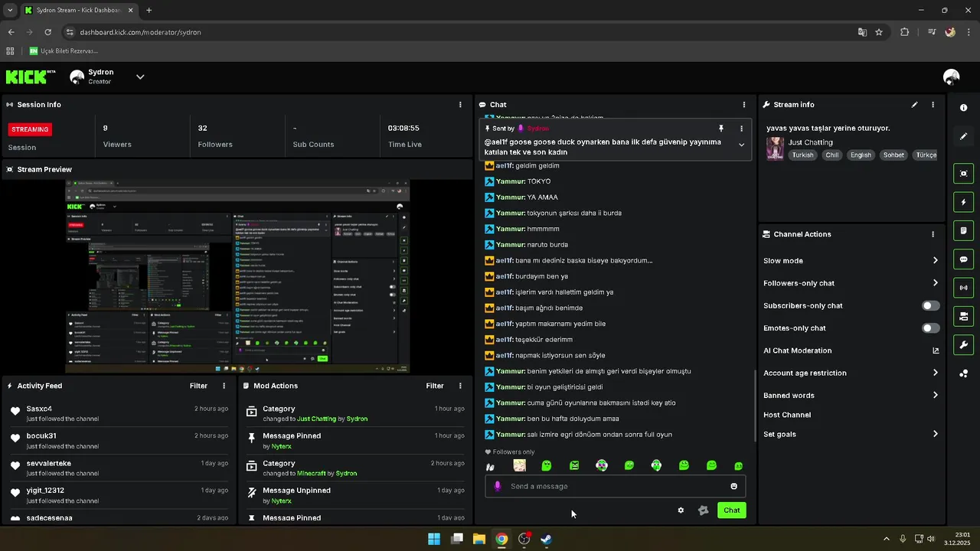Open Session Info three-dot menu
The width and height of the screenshot is (980, 551).
460,104
